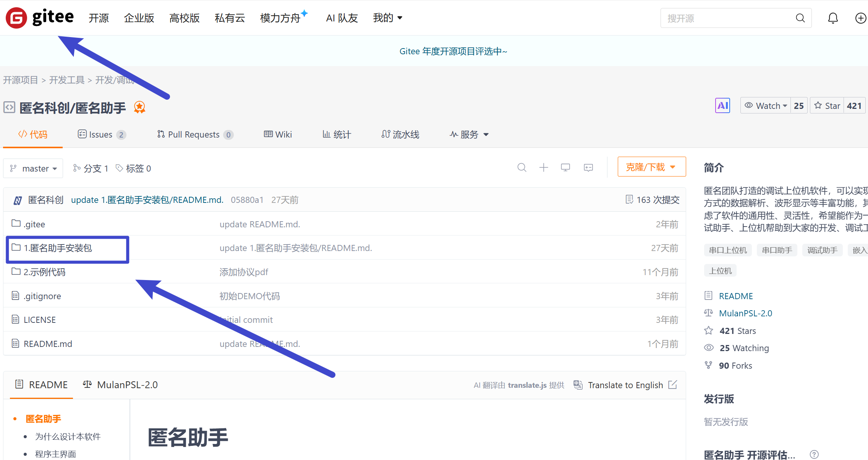The width and height of the screenshot is (868, 460).
Task: Click Translate to English link
Action: click(x=625, y=385)
